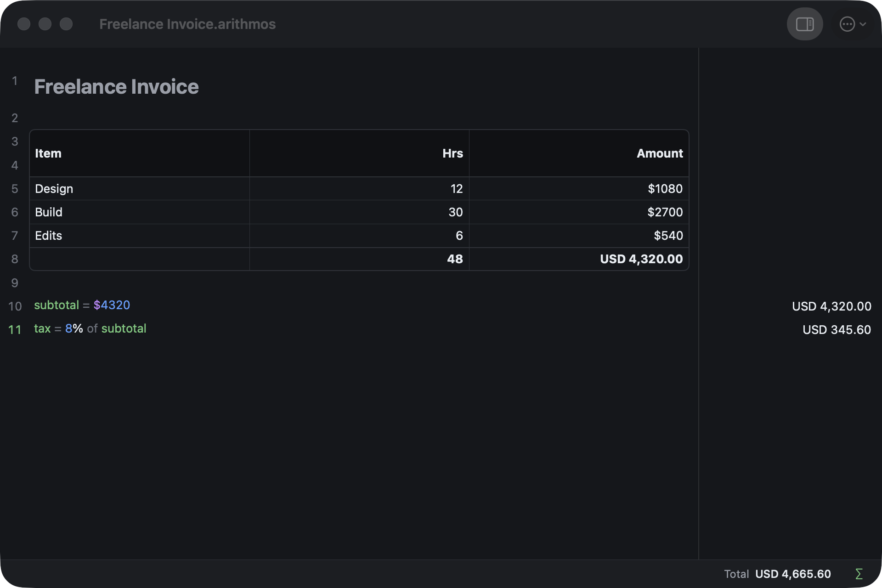Click the USD 4,320.00 result for line 10
Image resolution: width=882 pixels, height=588 pixels.
pos(831,306)
